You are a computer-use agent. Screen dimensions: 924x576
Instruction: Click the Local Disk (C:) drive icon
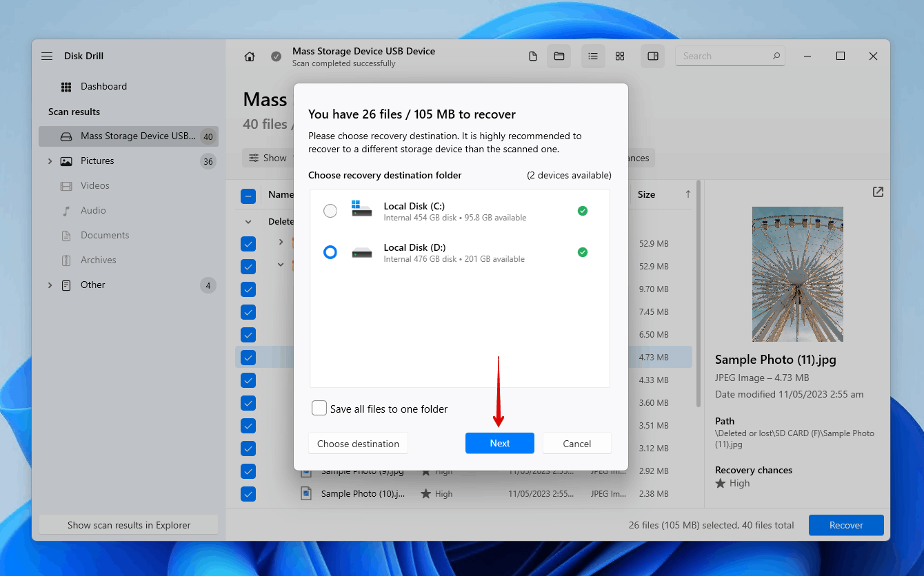(361, 209)
